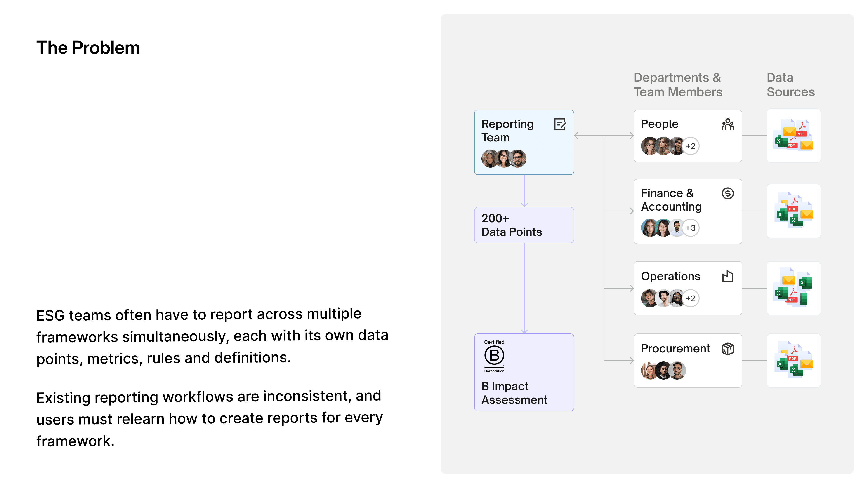Click the People department group icon

pyautogui.click(x=727, y=125)
